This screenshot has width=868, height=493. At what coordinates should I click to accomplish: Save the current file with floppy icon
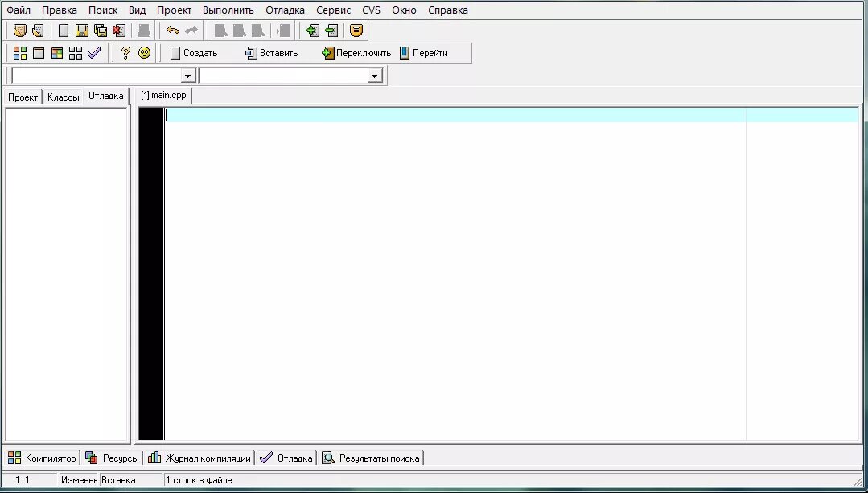point(82,31)
